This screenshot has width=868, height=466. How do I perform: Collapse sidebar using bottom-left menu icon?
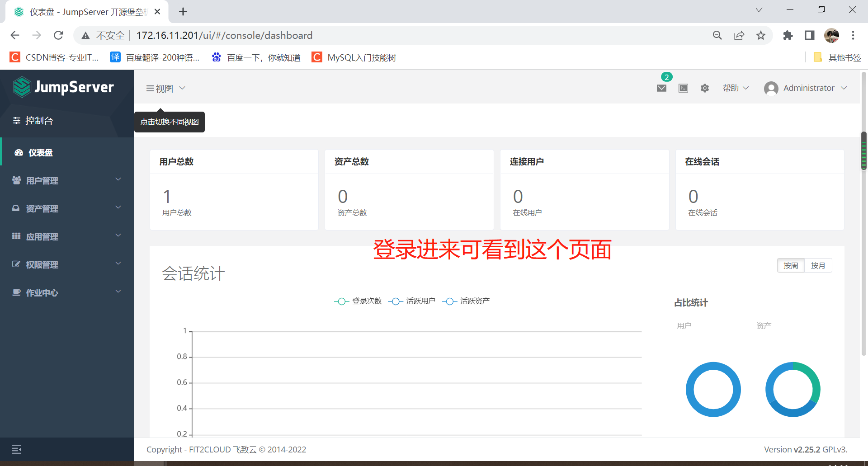click(x=16, y=449)
